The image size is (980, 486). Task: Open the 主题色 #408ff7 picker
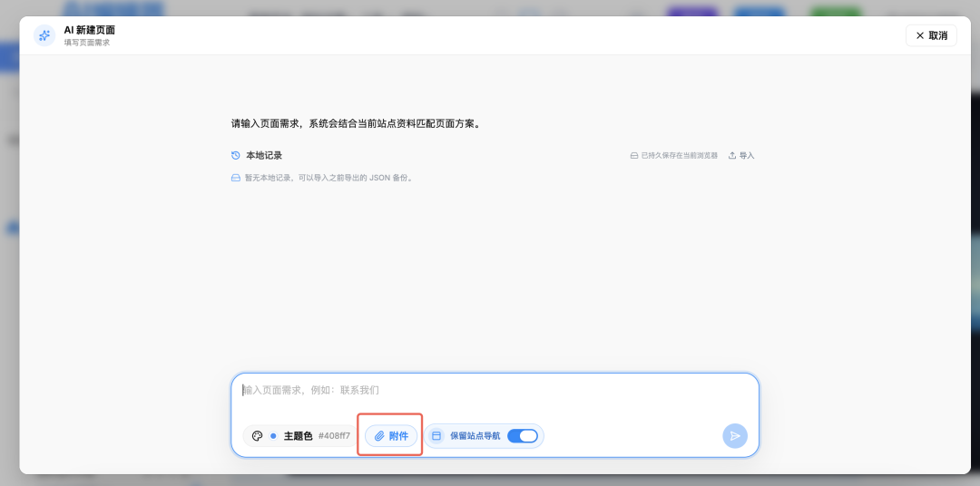coord(300,436)
